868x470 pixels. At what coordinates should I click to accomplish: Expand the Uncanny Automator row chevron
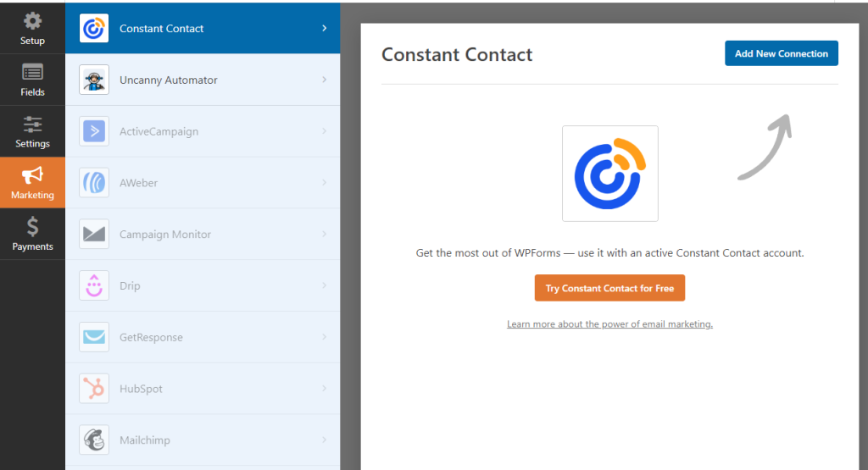pos(325,80)
